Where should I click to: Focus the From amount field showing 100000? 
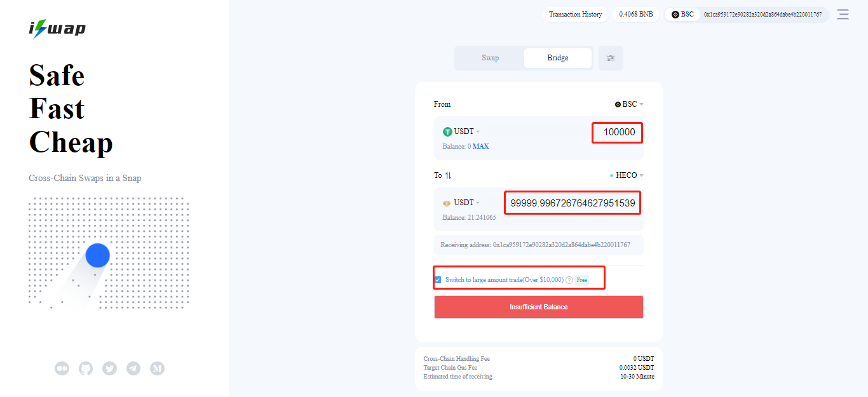pos(618,132)
